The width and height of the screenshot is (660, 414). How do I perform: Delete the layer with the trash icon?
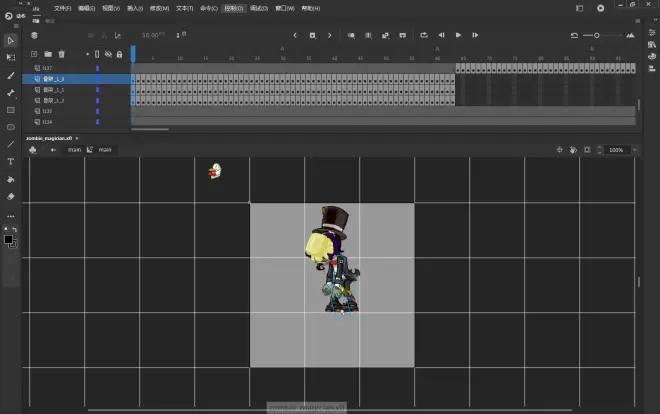click(61, 54)
